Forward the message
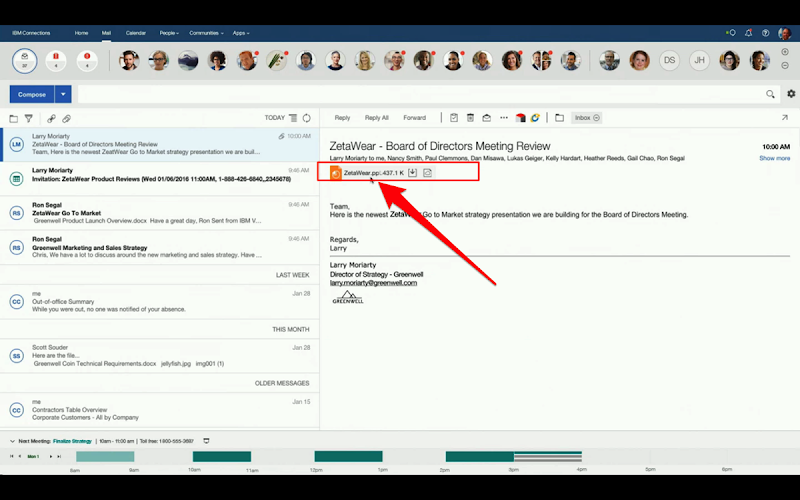The image size is (800, 500). (414, 118)
